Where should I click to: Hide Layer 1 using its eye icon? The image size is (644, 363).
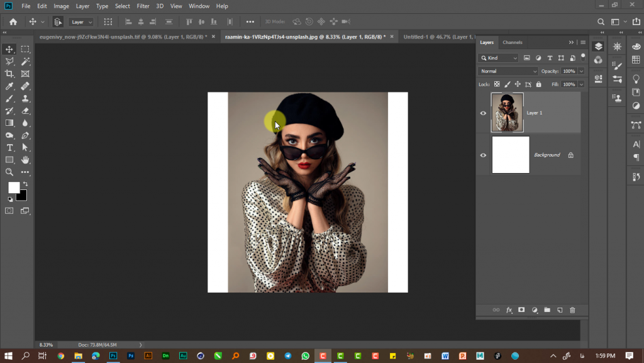coord(483,113)
